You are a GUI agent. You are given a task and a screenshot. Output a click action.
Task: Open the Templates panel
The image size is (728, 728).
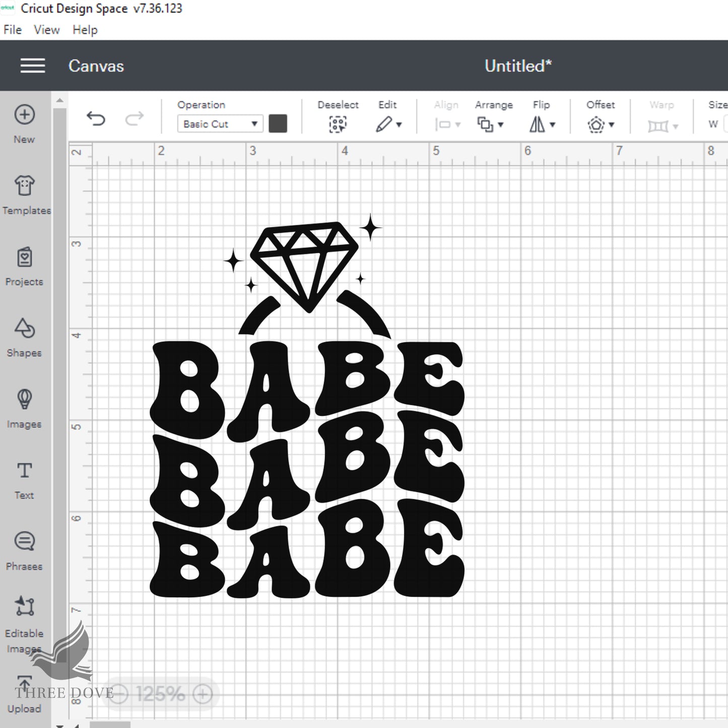click(26, 195)
